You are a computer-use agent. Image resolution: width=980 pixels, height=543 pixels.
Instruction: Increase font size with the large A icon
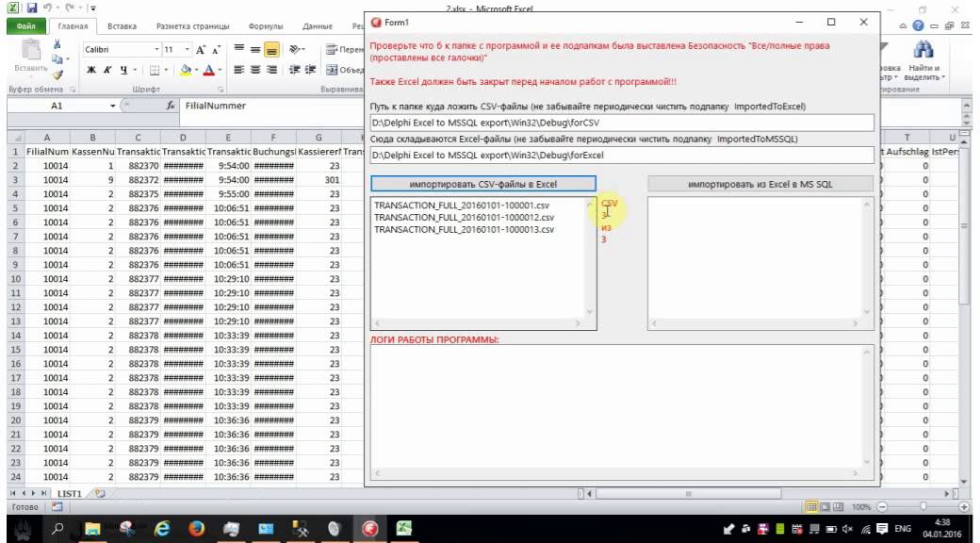[202, 49]
